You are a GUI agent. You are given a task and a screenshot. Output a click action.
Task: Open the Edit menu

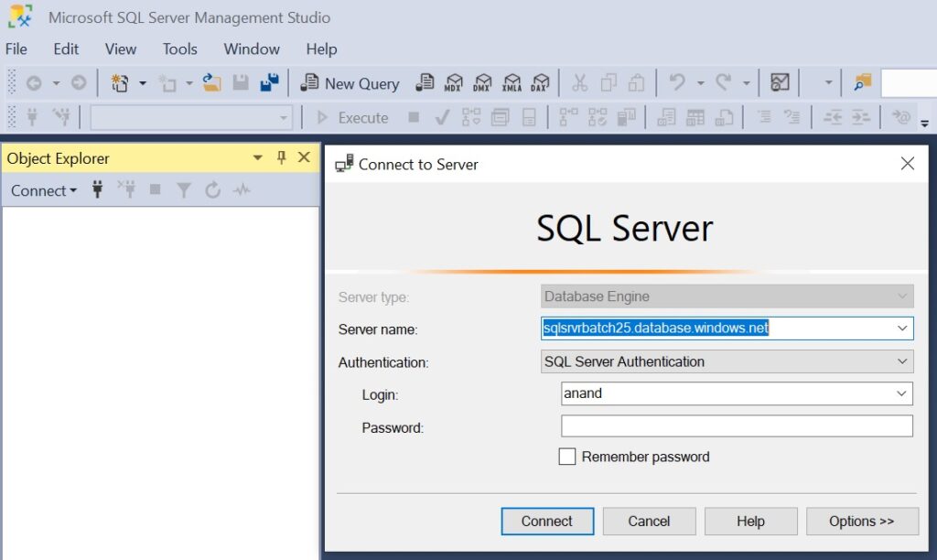coord(66,49)
